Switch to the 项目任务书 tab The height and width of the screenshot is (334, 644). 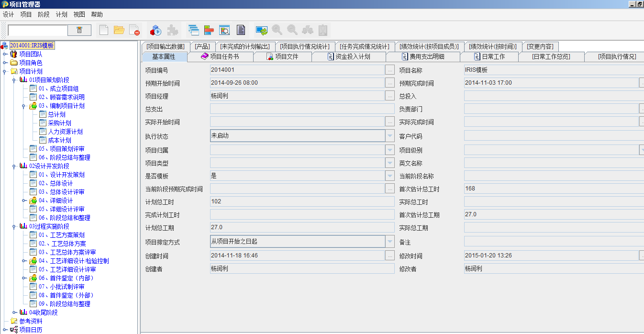220,56
